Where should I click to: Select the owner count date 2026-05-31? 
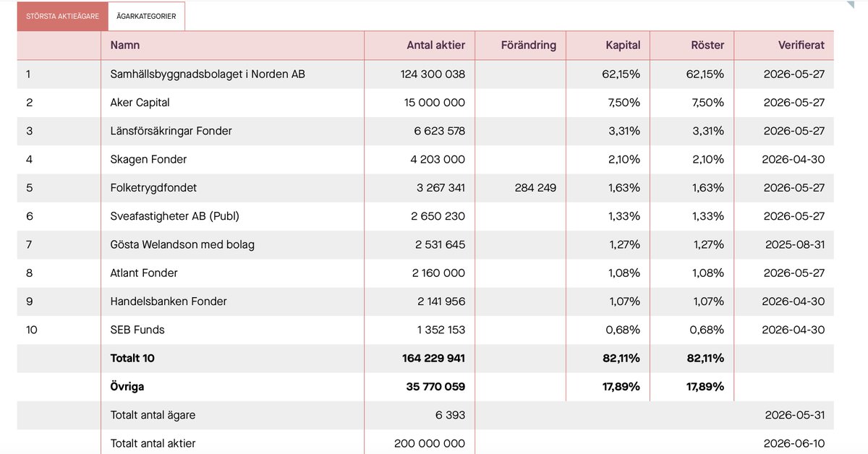[794, 415]
